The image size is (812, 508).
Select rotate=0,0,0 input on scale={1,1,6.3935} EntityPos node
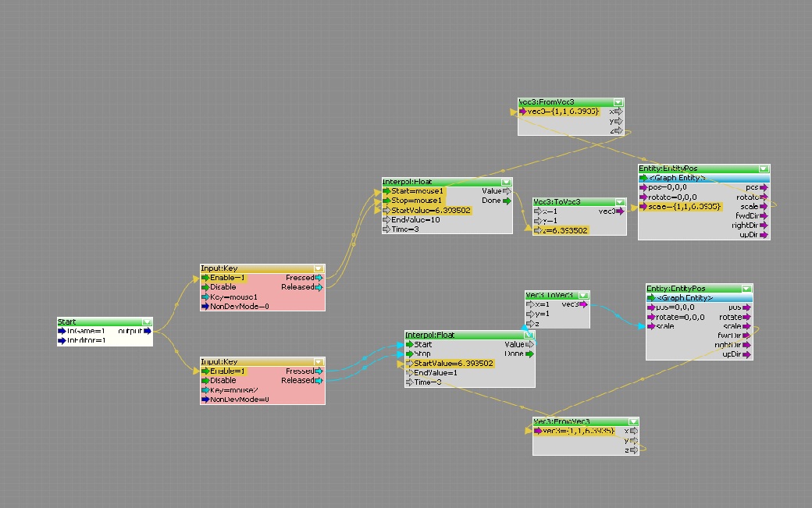click(672, 197)
